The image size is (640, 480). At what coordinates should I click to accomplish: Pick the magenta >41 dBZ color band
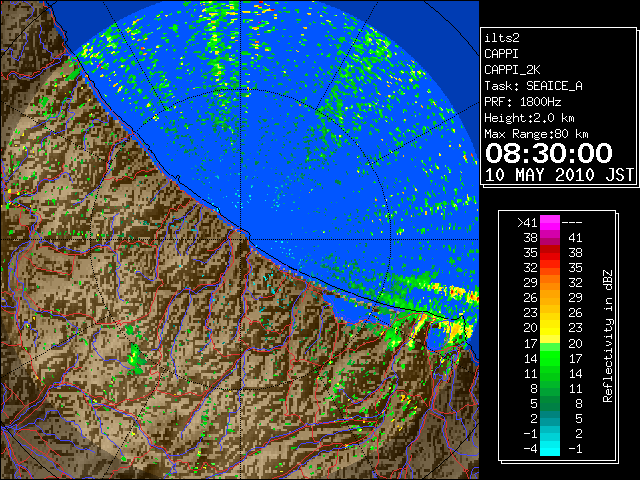point(550,222)
